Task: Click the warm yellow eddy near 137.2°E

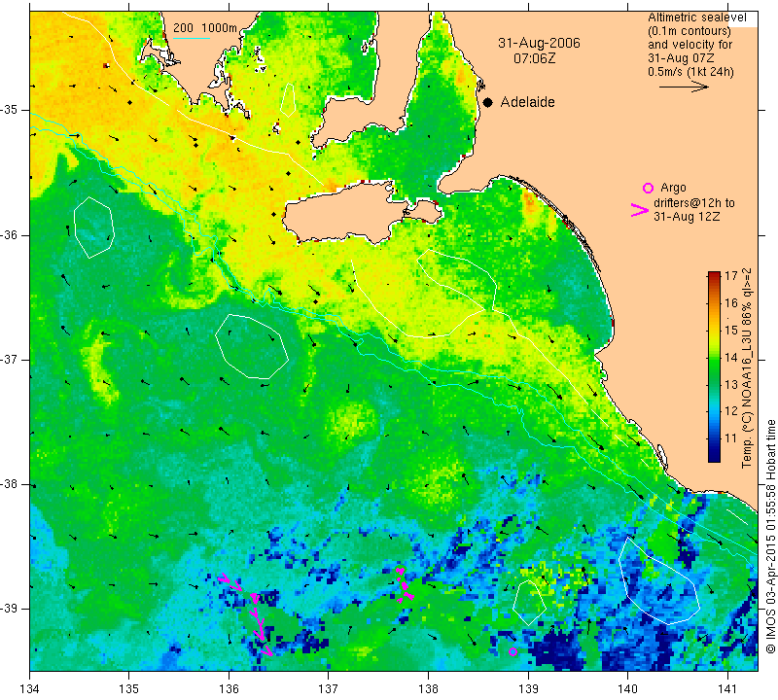Action: [x=353, y=419]
